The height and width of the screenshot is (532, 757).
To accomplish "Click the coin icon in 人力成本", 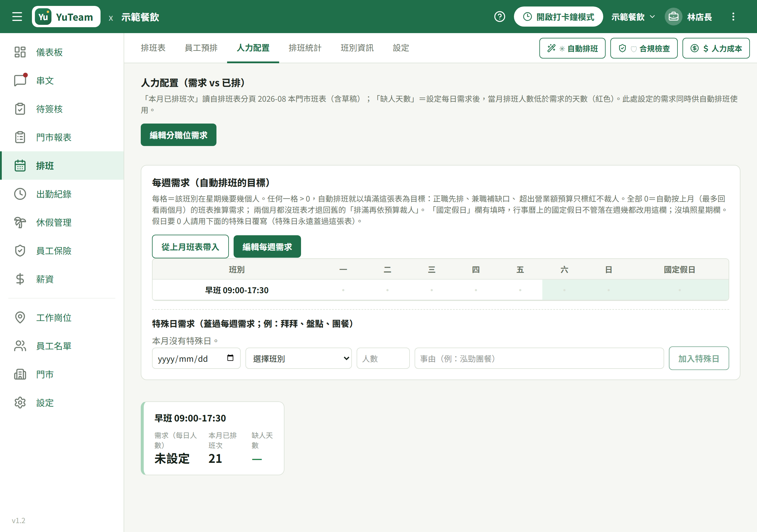I will coord(694,48).
